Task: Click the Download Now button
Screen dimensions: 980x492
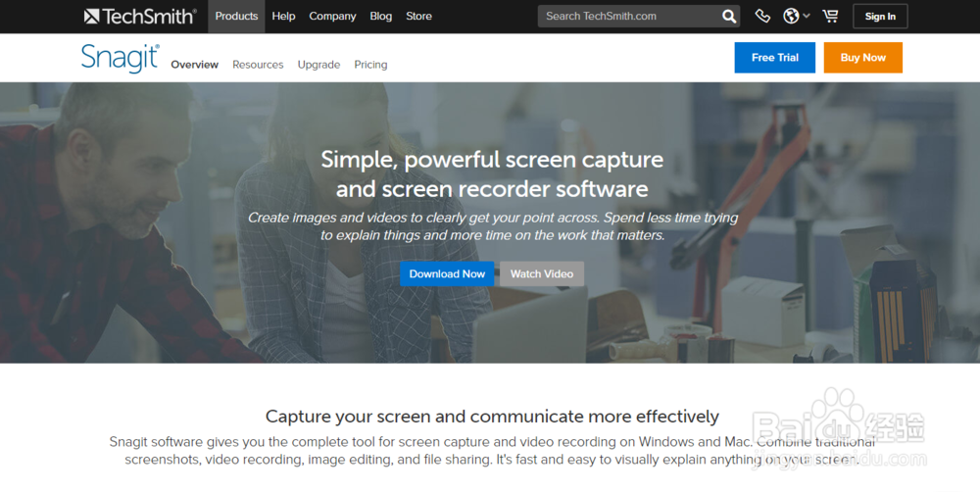Action: pos(447,273)
